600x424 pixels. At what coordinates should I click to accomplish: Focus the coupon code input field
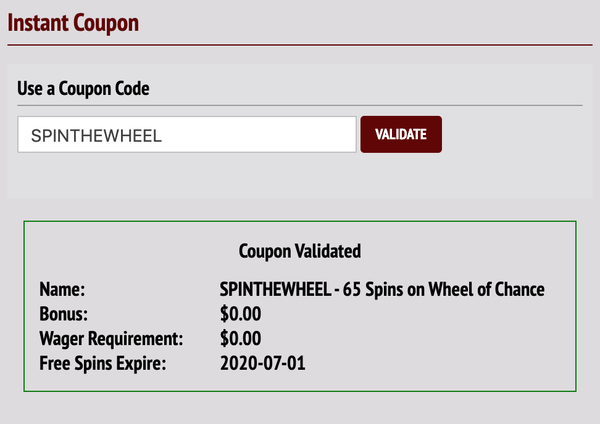(187, 135)
